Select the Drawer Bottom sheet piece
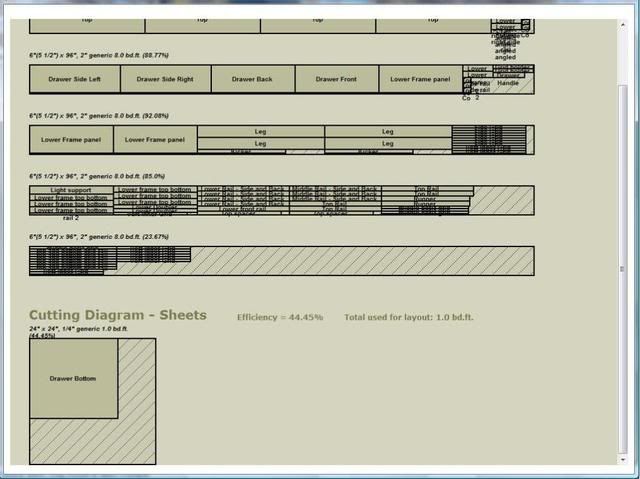640x479 pixels. (74, 378)
